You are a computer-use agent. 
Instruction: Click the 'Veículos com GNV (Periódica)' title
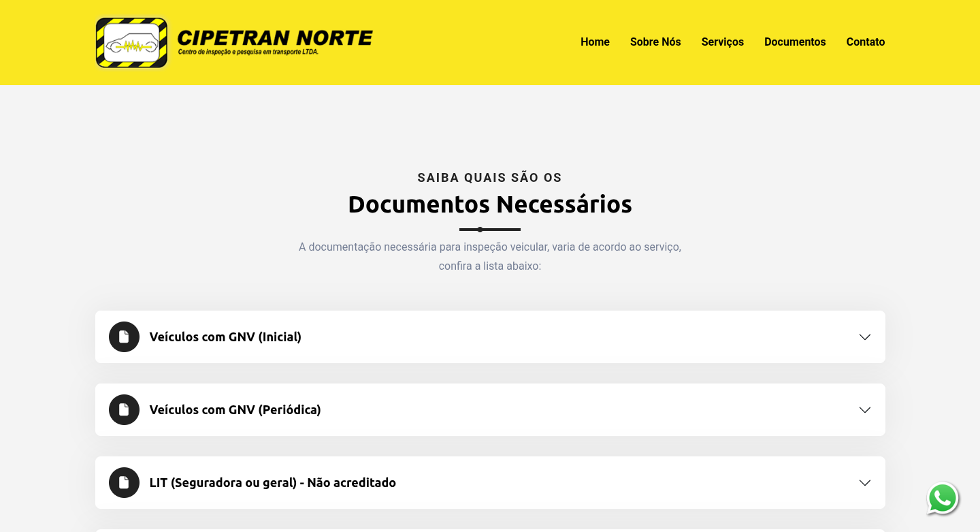click(x=235, y=409)
